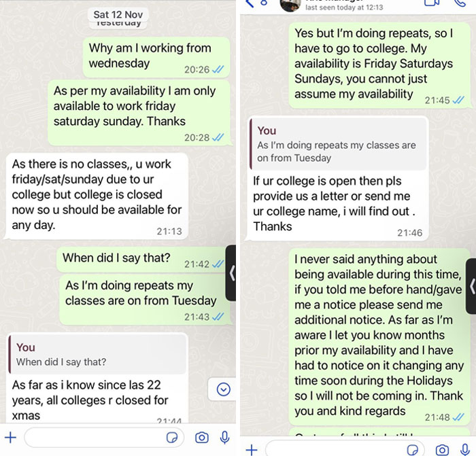476x456 pixels.
Task: Open camera from left chat input bar
Action: click(202, 438)
